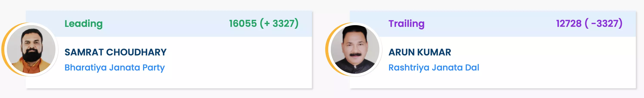Click the 12728 (-3327) vote count

click(589, 23)
